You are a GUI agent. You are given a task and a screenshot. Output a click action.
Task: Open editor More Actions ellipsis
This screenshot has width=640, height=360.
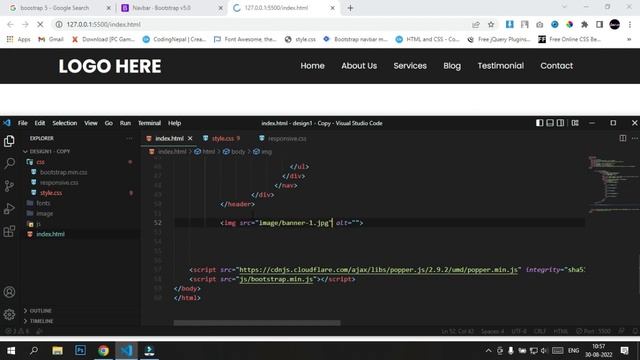click(x=635, y=138)
